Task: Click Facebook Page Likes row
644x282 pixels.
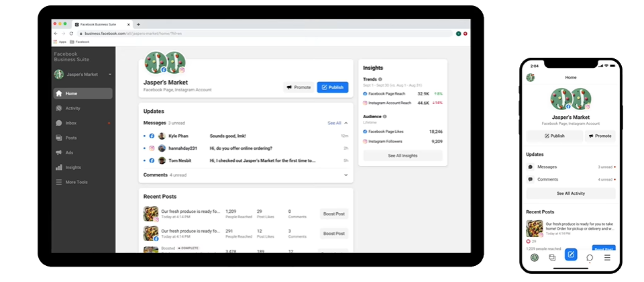Action: click(x=402, y=132)
